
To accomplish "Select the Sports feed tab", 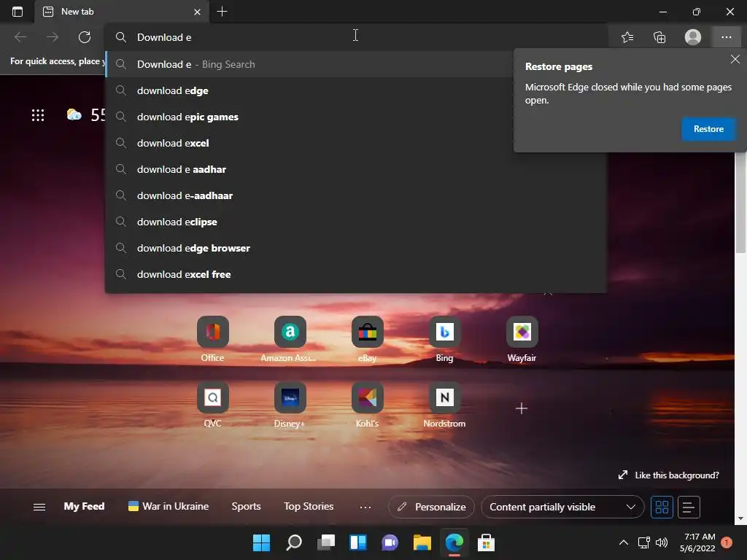I will 246,506.
